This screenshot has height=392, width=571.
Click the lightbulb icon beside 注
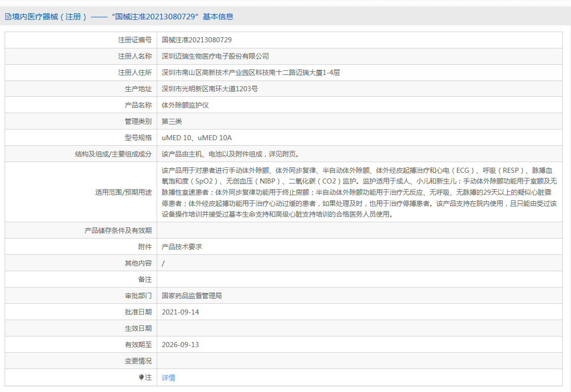pos(141,377)
